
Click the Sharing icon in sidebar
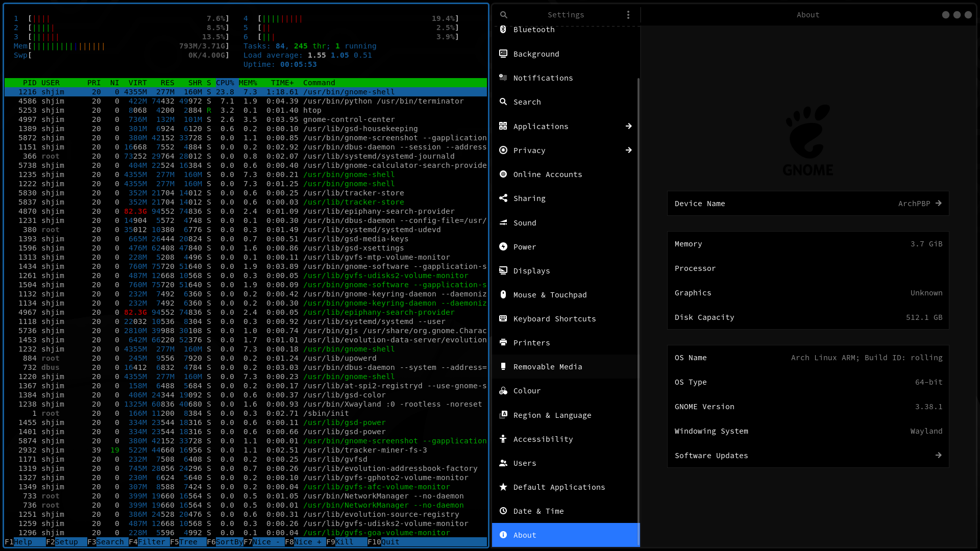click(x=503, y=198)
